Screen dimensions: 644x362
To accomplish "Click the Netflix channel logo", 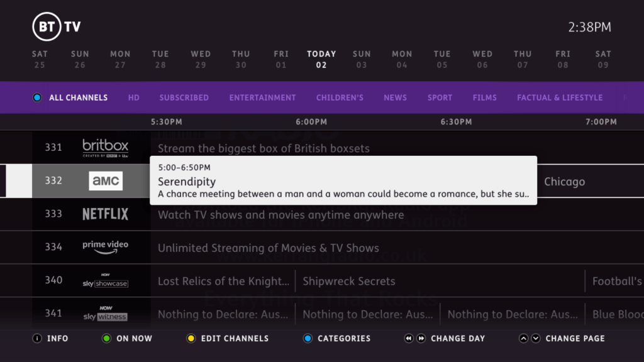I will point(105,214).
